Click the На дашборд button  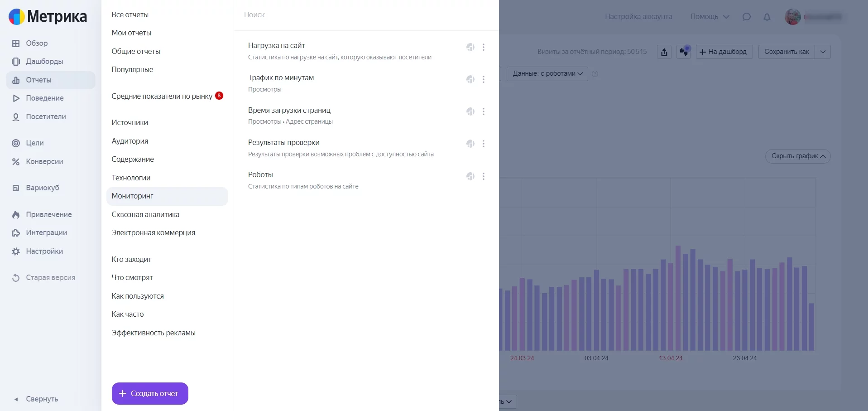(724, 52)
